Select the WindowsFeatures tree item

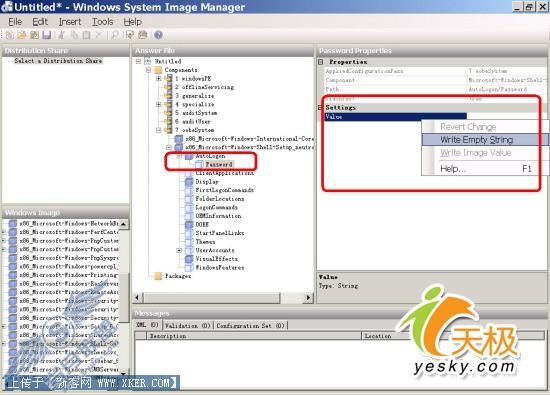220,268
